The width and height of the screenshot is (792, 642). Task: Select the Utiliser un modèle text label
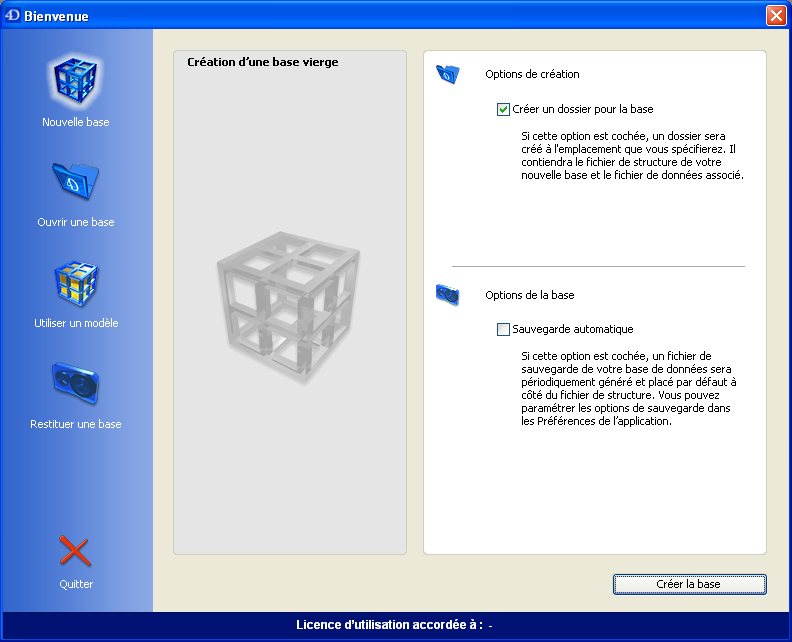76,323
